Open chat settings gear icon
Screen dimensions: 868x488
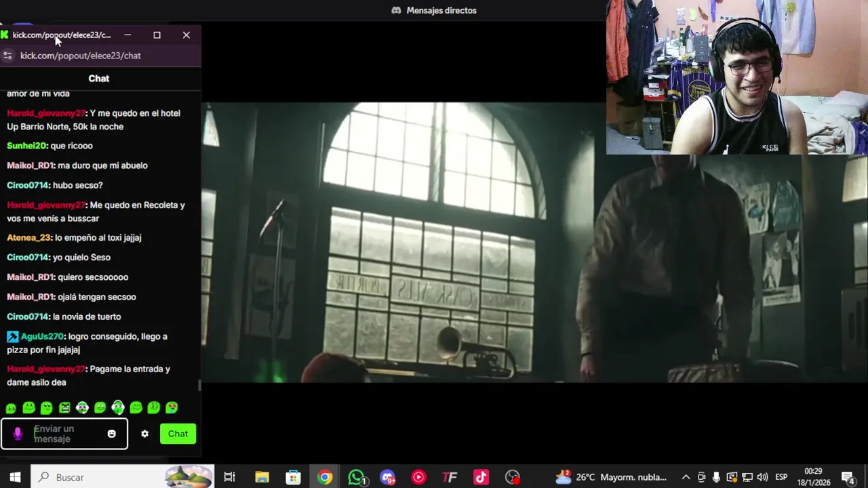(x=144, y=434)
